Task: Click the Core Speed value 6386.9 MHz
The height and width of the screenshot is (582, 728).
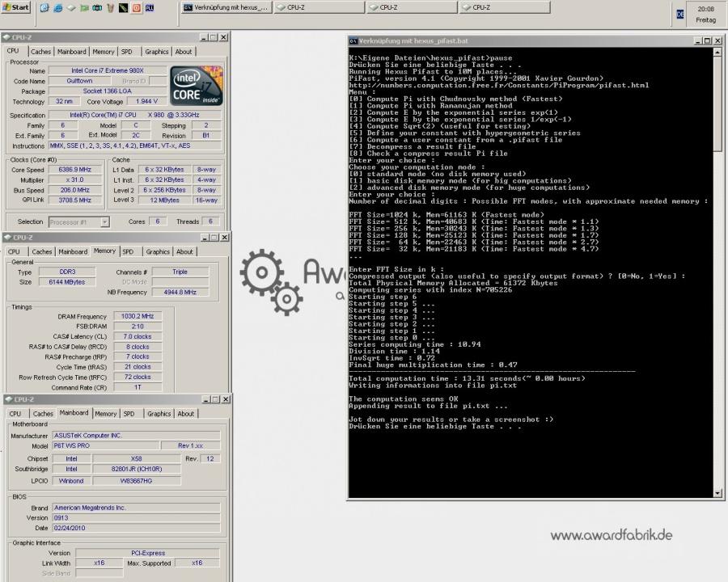Action: click(74, 170)
